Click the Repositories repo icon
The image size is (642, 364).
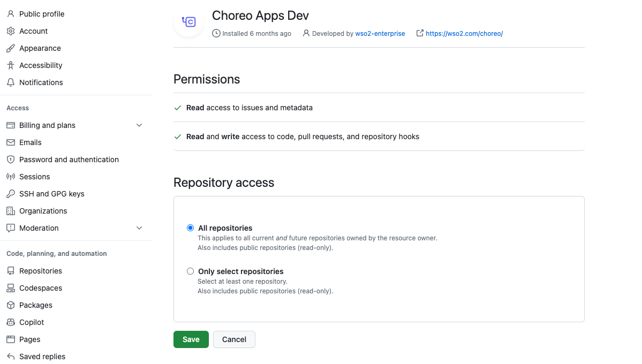(11, 271)
